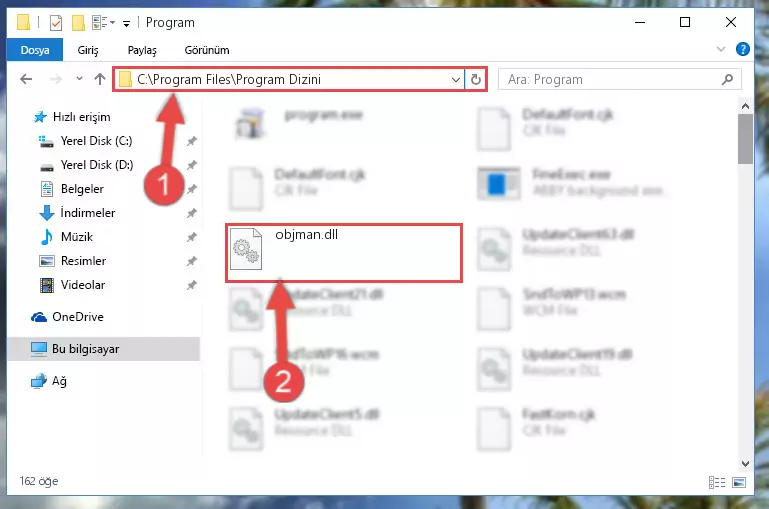769x509 pixels.
Task: Select the objman.dll file
Action: coord(344,253)
